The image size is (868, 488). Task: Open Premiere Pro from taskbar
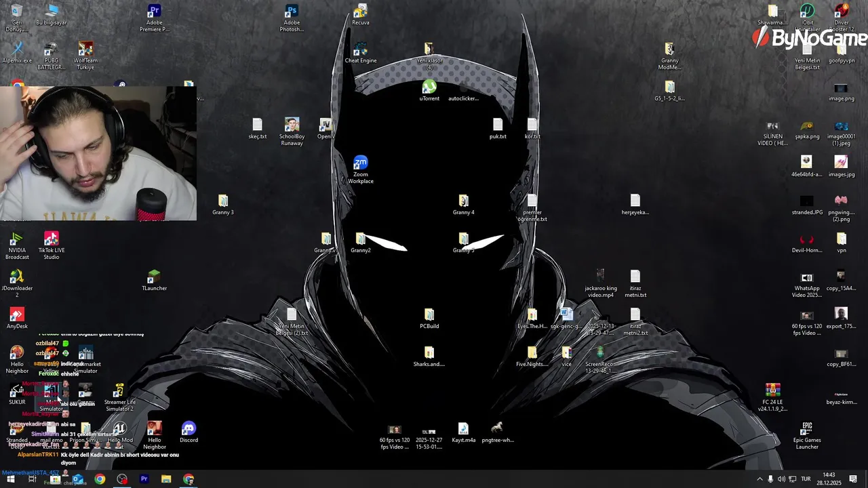144,479
